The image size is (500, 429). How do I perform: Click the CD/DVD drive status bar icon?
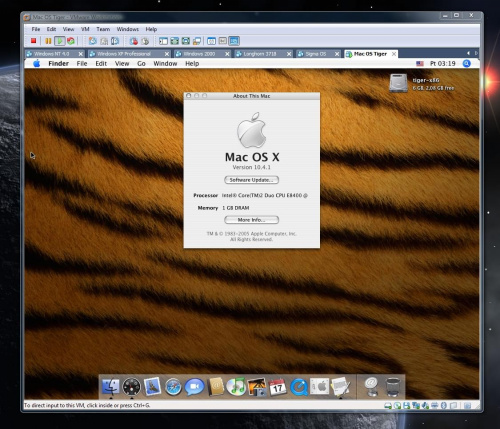397,405
